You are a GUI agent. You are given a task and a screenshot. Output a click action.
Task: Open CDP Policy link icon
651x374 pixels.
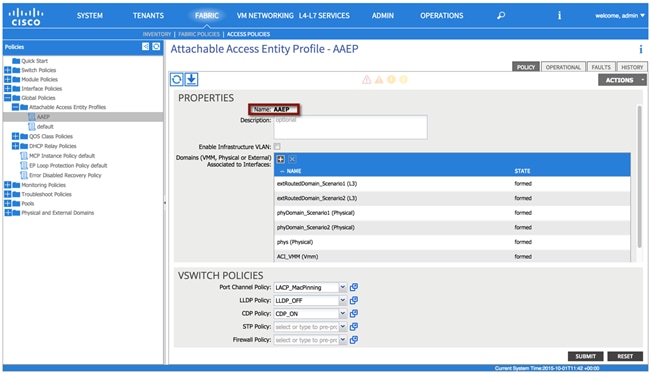[354, 313]
